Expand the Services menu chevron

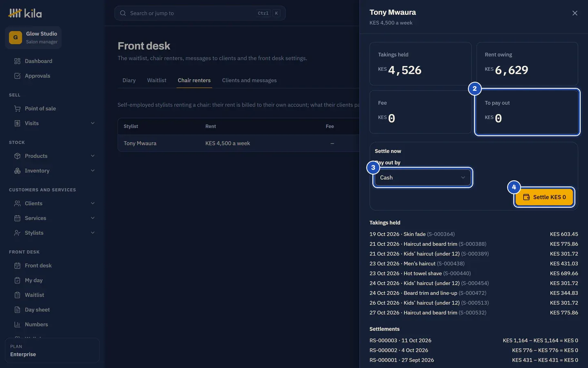coord(93,218)
